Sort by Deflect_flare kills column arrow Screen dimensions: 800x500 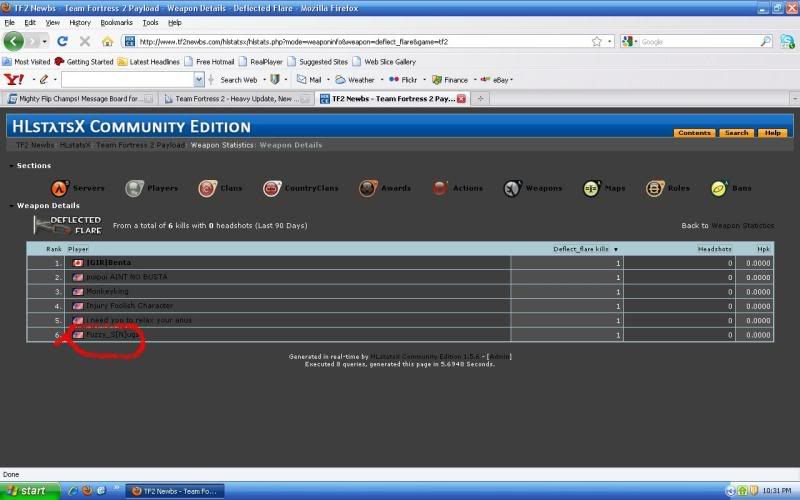(x=616, y=249)
